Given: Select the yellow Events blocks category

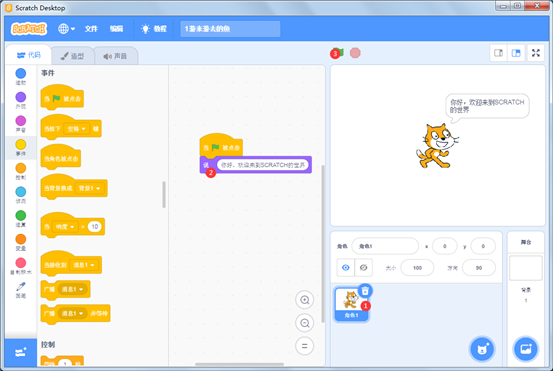Looking at the screenshot, I should point(21,147).
